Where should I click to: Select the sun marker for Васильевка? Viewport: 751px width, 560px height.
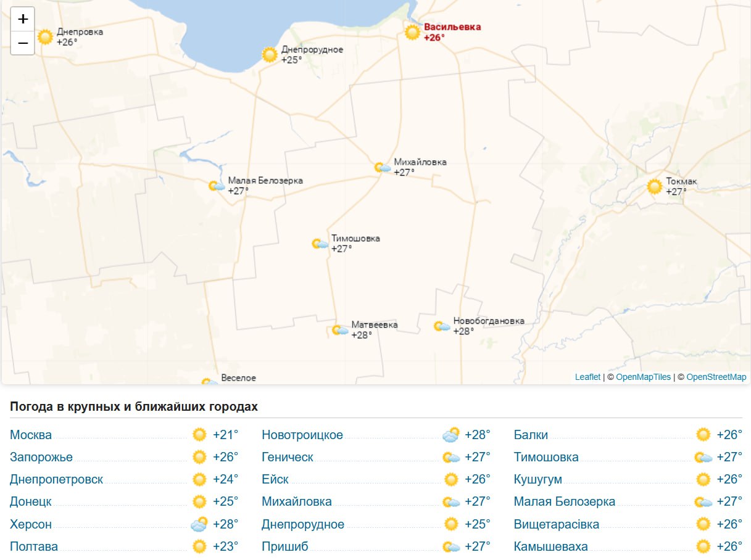point(412,32)
